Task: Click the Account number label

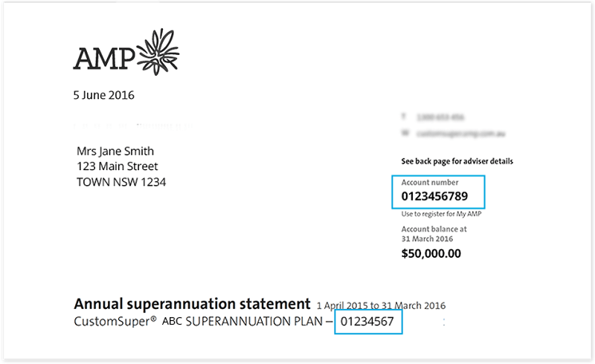Action: [x=430, y=183]
